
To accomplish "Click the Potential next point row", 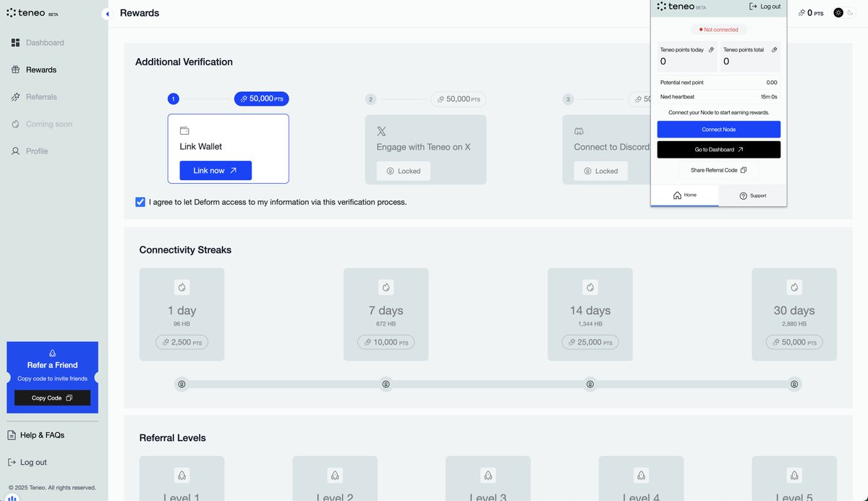I will (719, 83).
